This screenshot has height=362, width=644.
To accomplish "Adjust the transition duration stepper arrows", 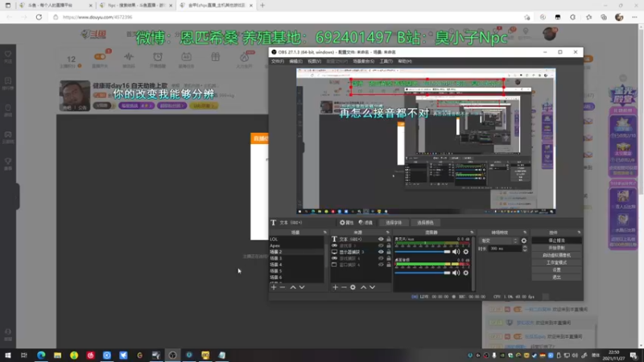I will click(525, 249).
